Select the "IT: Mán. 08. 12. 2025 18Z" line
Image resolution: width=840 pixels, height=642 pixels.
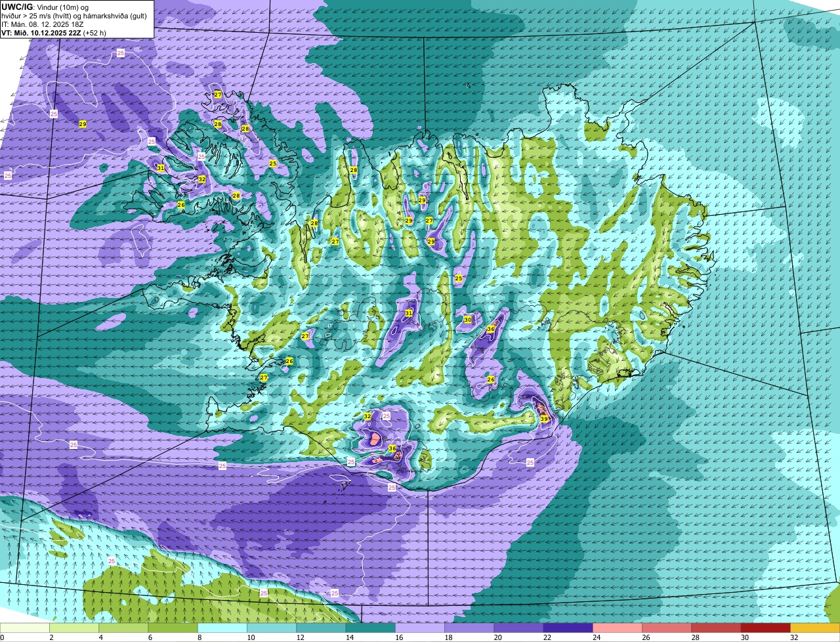[x=44, y=24]
